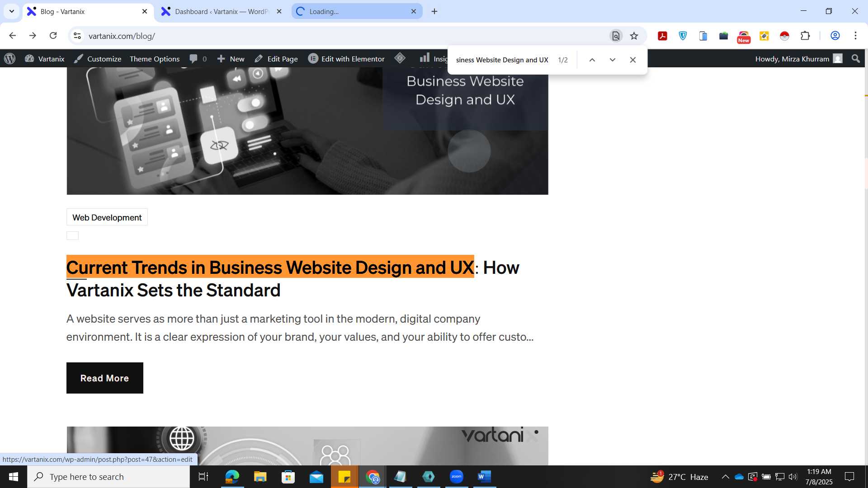Viewport: 868px width, 488px height.
Task: Click the 27°C Haze weather widget
Action: [679, 477]
